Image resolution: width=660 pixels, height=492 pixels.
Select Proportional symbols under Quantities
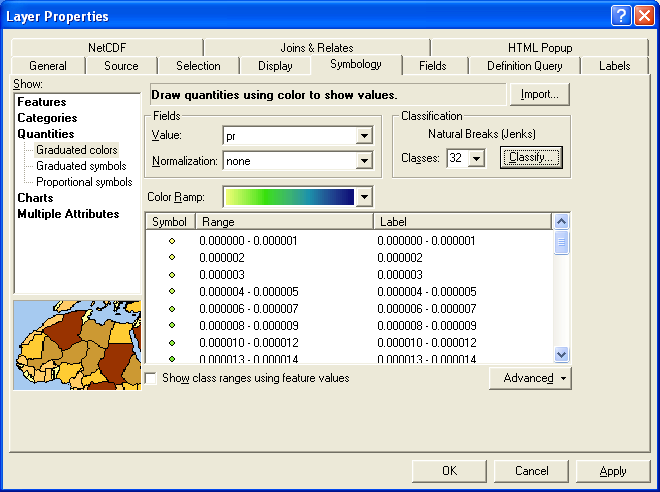(x=84, y=182)
